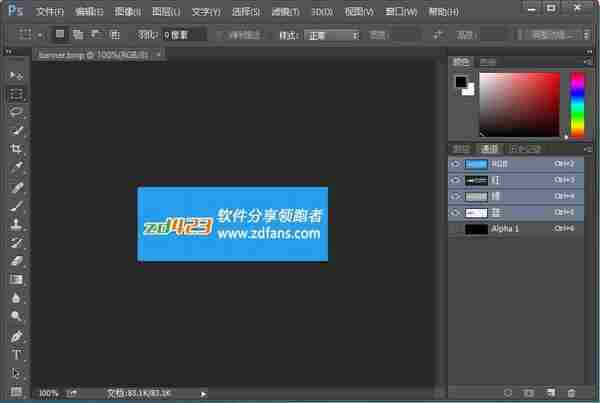The height and width of the screenshot is (403, 600).
Task: Select the Horizontal Type tool
Action: click(x=16, y=355)
